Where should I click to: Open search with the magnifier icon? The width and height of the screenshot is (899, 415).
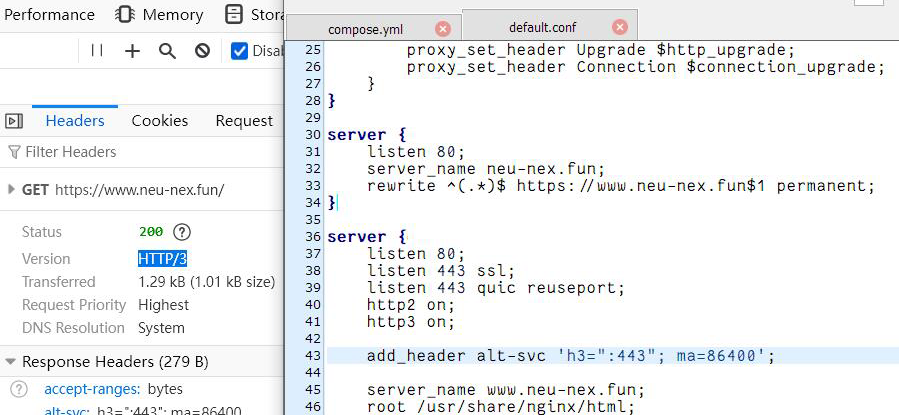[167, 51]
